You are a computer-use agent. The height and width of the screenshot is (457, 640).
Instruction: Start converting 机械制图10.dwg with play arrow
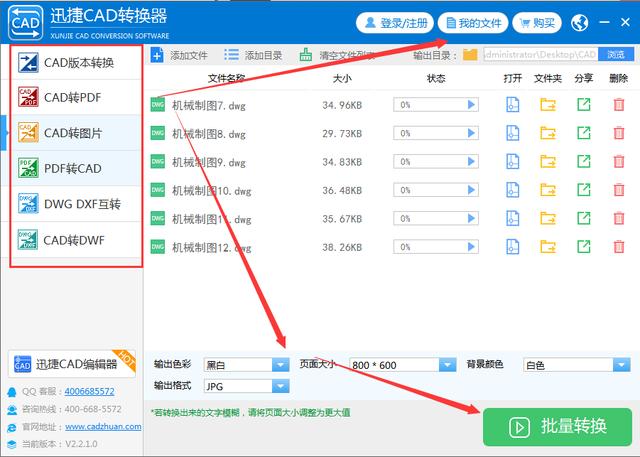(471, 190)
